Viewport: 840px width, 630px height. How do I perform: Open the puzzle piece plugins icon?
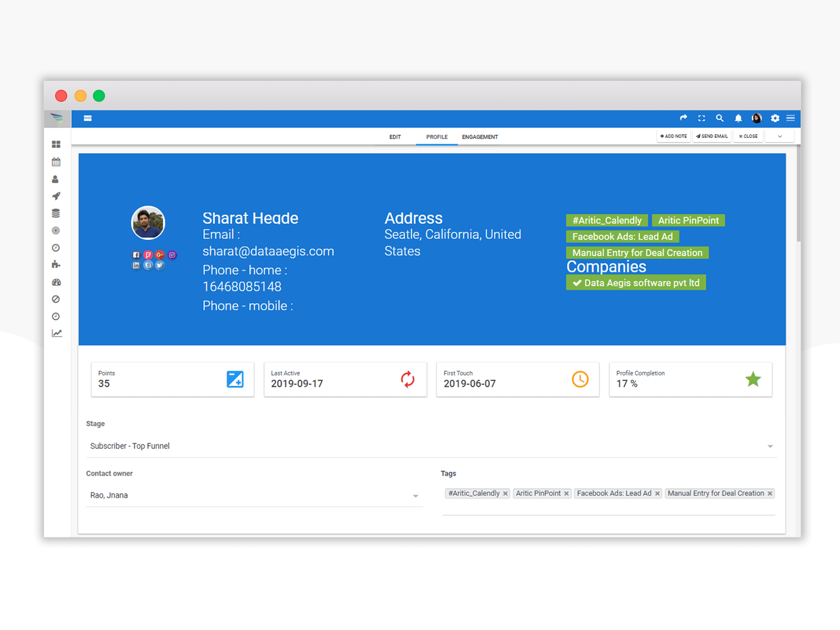click(56, 265)
